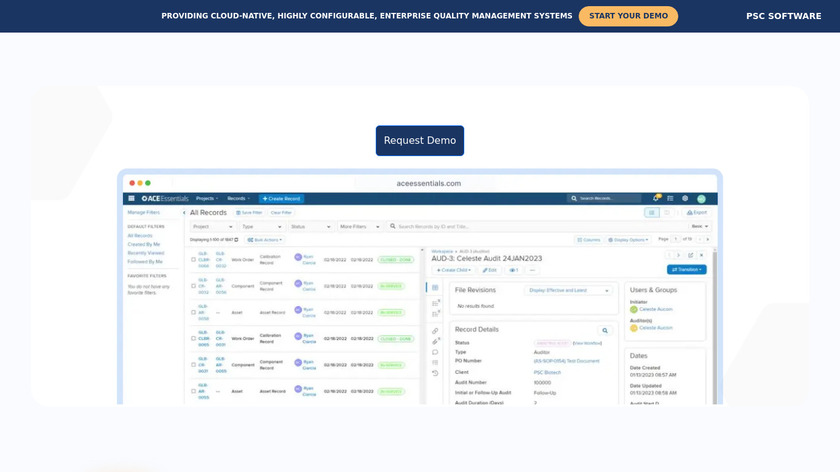
Task: Open the Records menu in navbar
Action: [239, 199]
